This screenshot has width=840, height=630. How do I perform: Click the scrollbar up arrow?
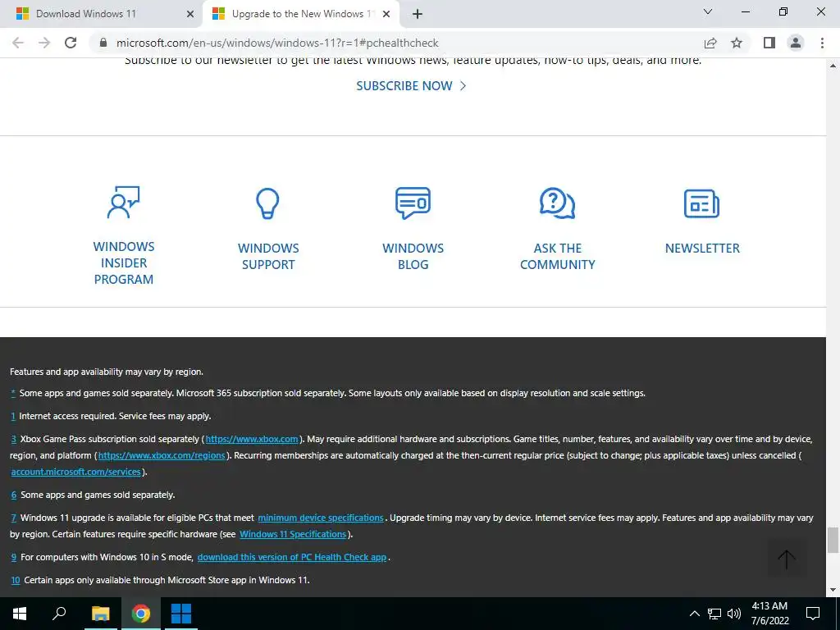(x=833, y=66)
